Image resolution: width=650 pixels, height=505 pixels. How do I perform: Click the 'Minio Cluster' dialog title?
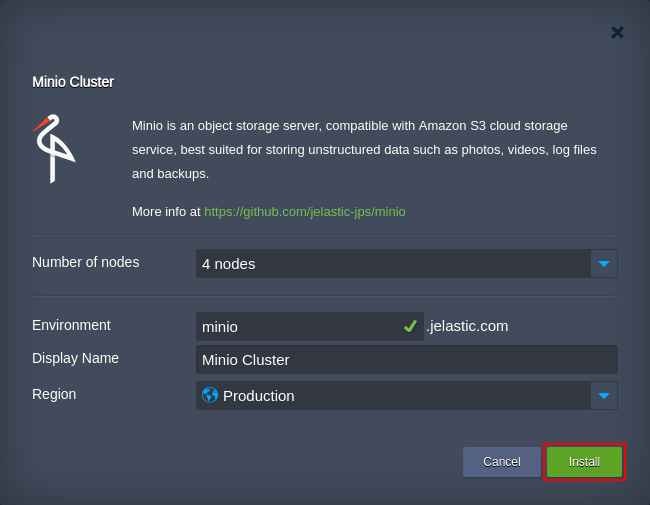73,82
